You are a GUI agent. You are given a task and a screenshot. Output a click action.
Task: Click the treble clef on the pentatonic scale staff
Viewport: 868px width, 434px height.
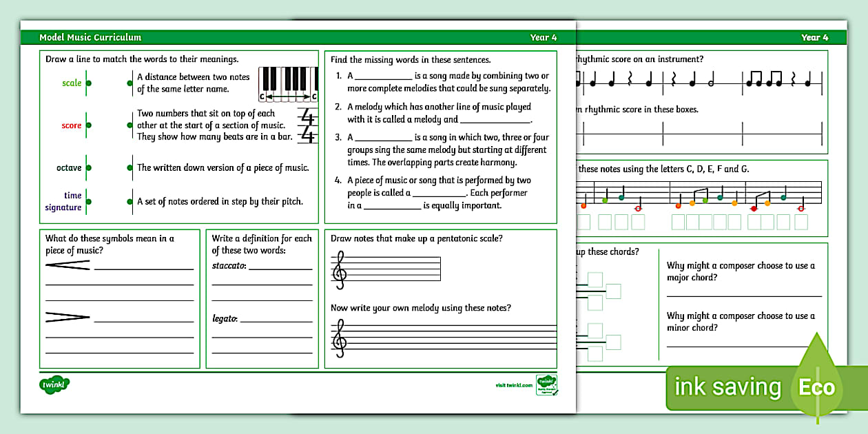point(338,269)
